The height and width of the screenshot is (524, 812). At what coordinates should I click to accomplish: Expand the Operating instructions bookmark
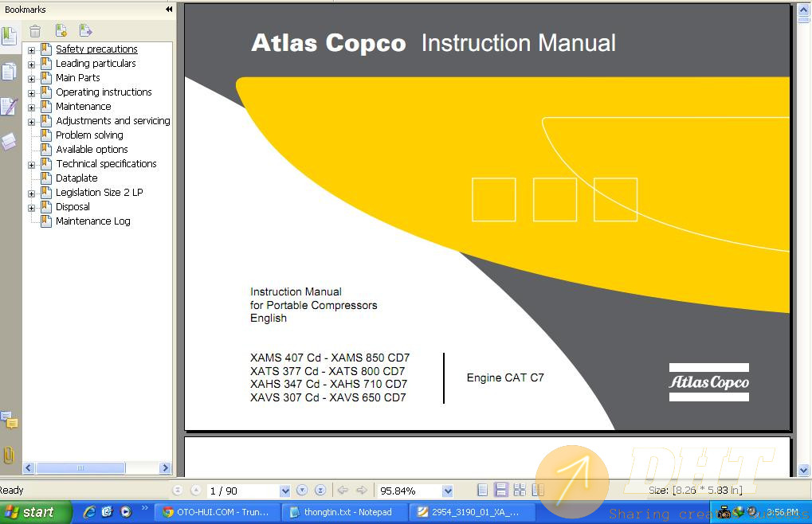pos(32,94)
